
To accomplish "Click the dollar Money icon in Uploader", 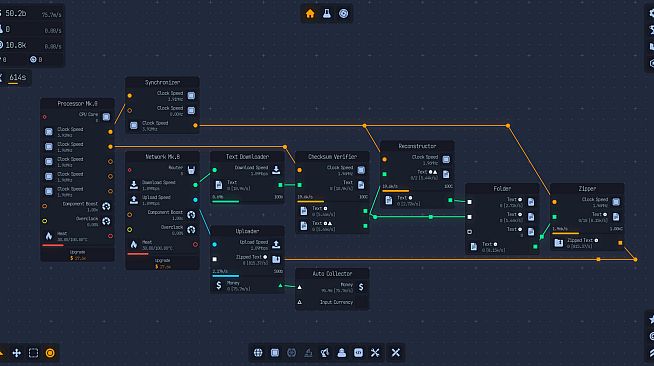I will click(219, 286).
